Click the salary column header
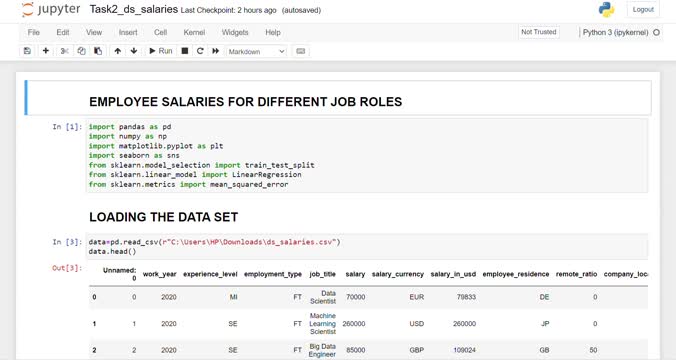The width and height of the screenshot is (676, 360). click(x=355, y=274)
